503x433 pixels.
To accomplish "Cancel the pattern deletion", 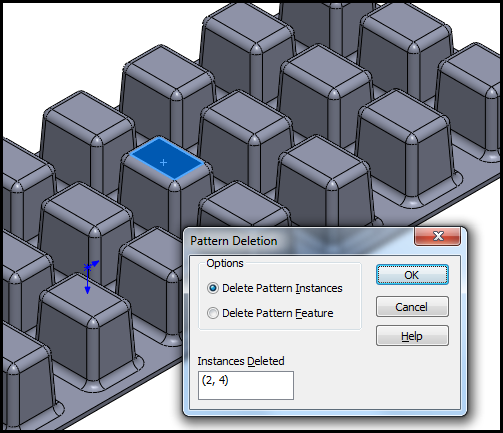I will pos(412,307).
